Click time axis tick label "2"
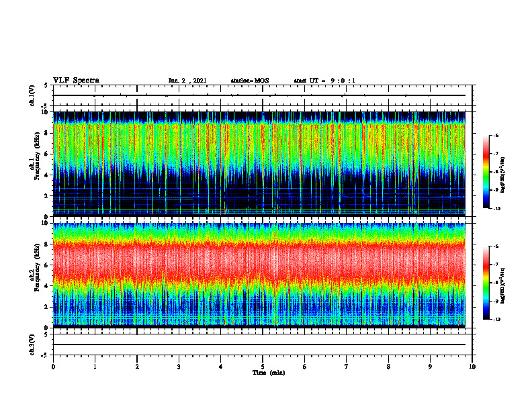 (137, 367)
